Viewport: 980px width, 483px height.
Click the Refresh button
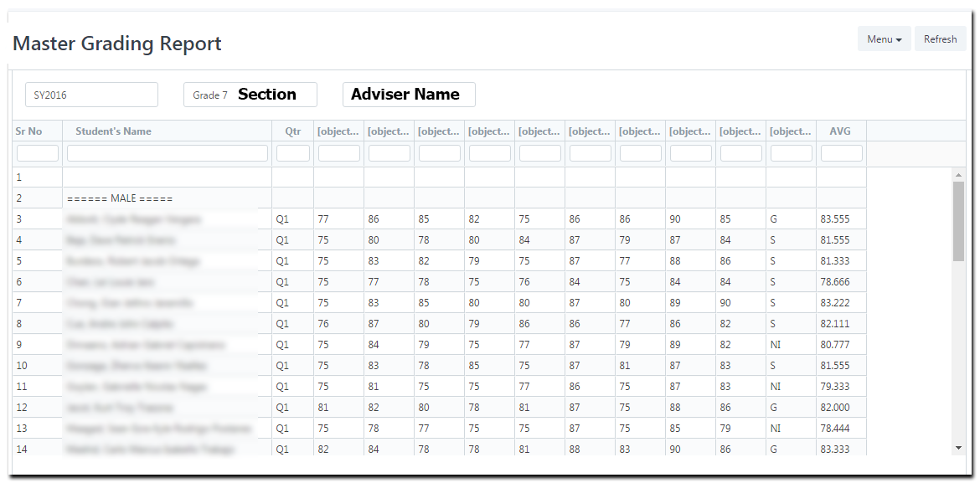click(x=940, y=39)
